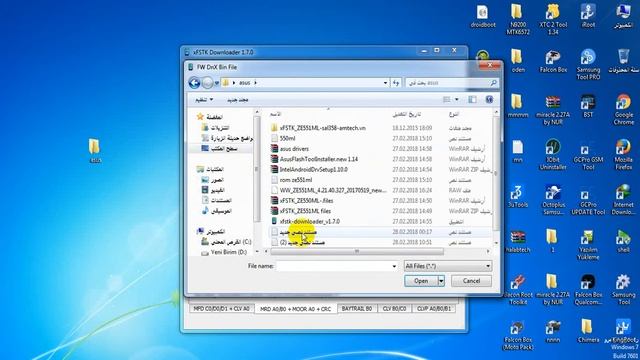Launch IObit Uninstaller shortcut
Image resolution: width=640 pixels, height=360 pixels.
553,154
